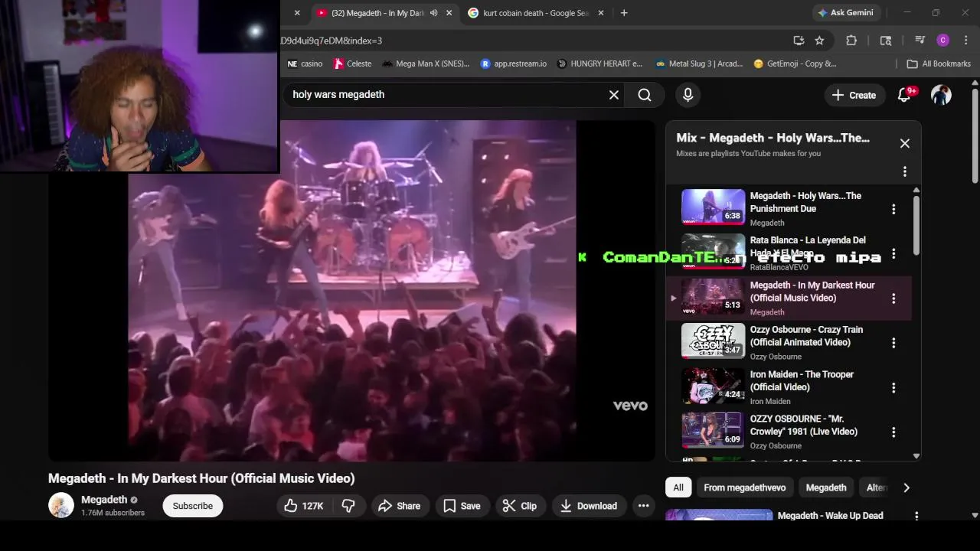The image size is (980, 551).
Task: Open the casino bookmark
Action: 305,64
